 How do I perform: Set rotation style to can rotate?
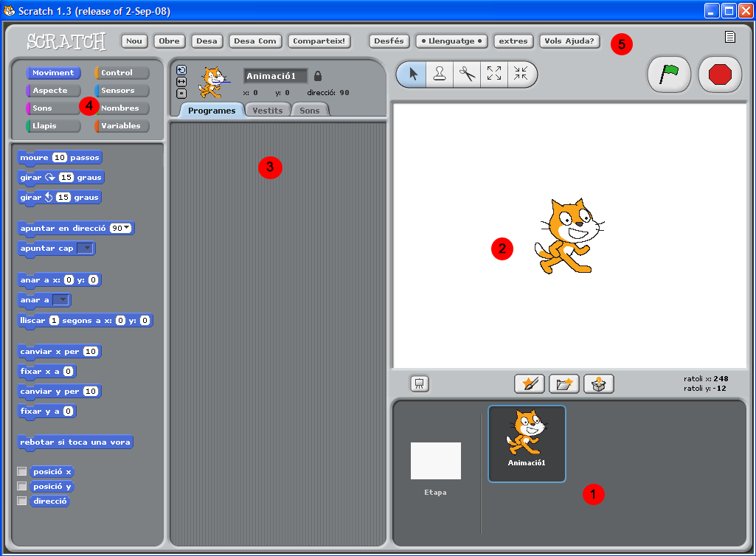tap(181, 70)
